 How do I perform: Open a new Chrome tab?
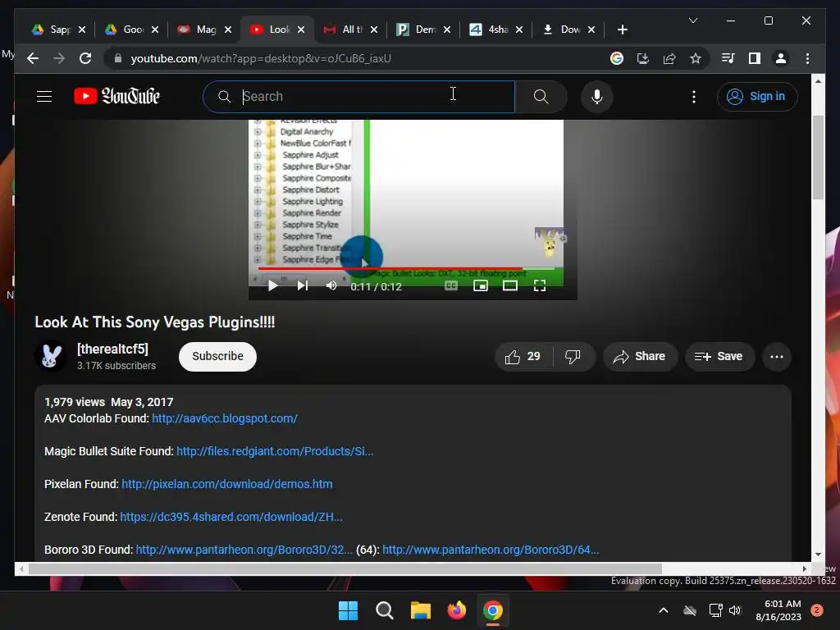(x=622, y=30)
